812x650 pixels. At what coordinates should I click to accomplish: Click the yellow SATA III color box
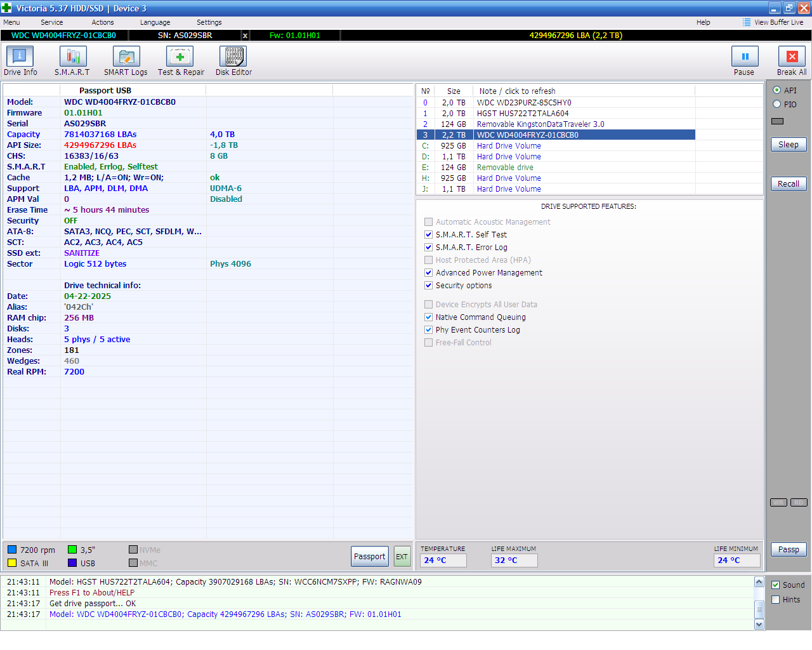[12, 563]
